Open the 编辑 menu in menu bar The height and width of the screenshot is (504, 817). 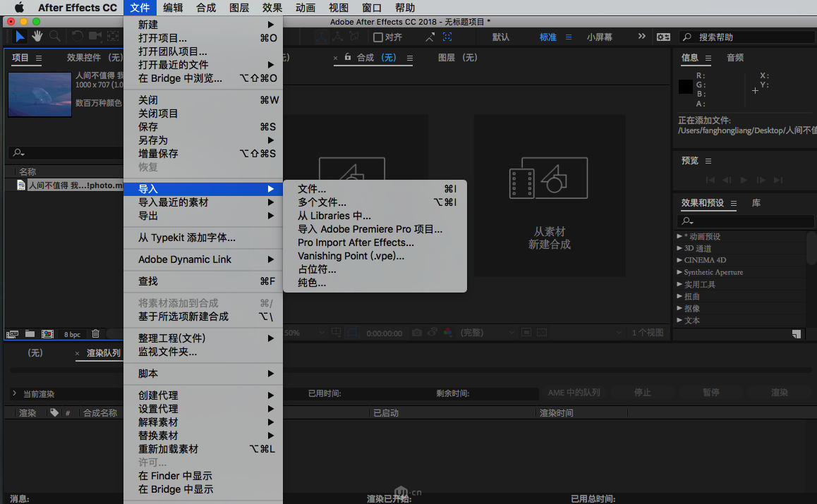click(x=172, y=7)
